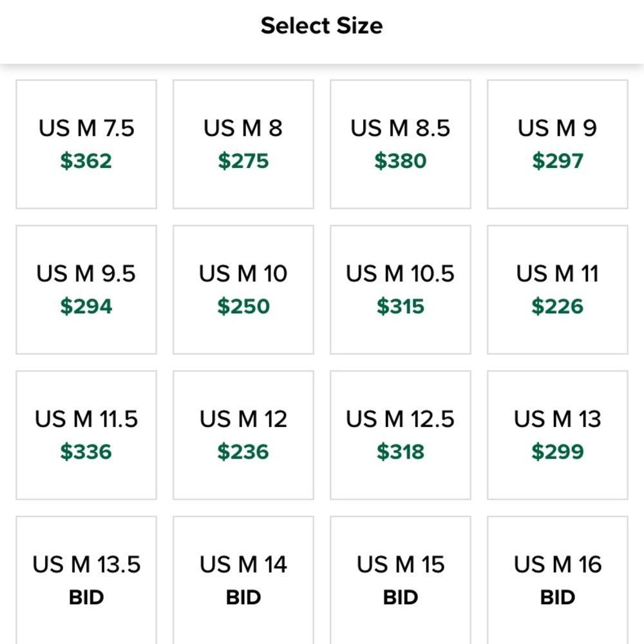Viewport: 644px width, 644px height.
Task: Pick the US M 13 size option
Action: tap(558, 435)
